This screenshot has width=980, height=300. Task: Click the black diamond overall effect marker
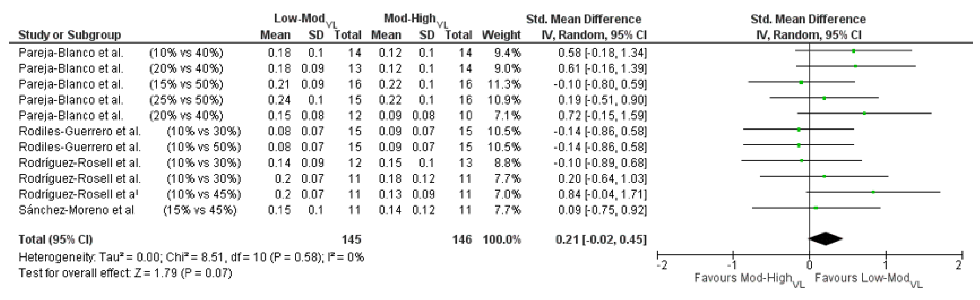point(825,239)
